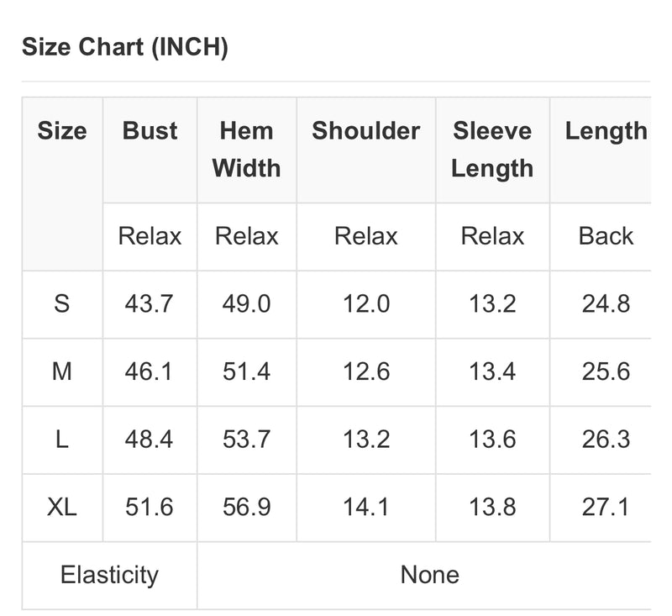
Task: Select length value 24.8 for size S
Action: point(606,304)
